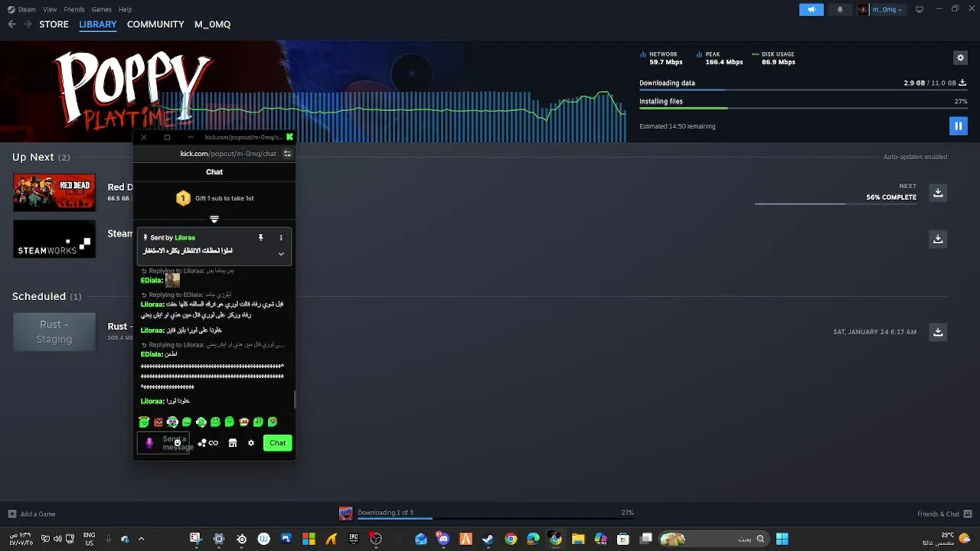Select the red angry emote
The image size is (980, 551).
point(158,422)
